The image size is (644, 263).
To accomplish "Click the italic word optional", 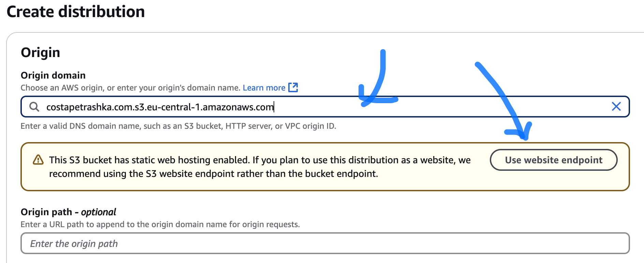I will (x=99, y=212).
